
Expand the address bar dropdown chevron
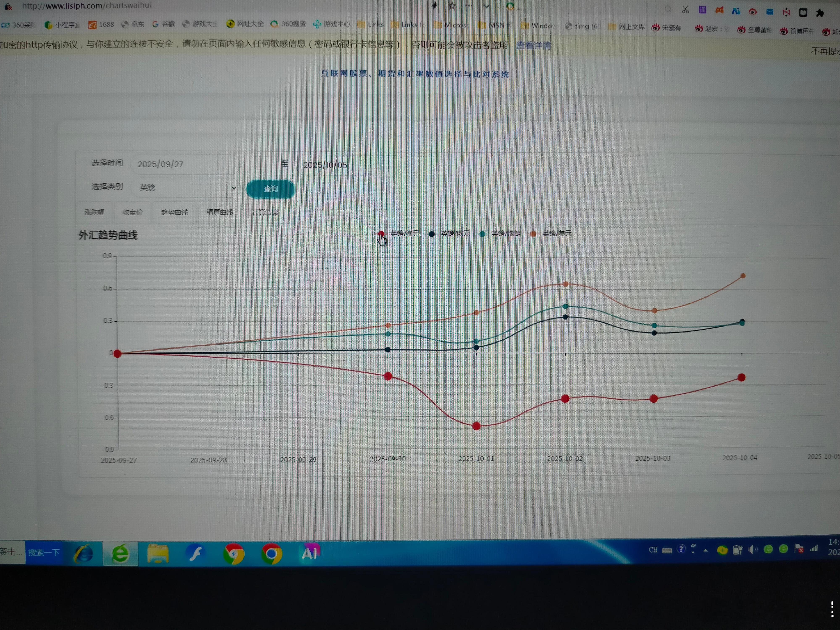tap(486, 6)
